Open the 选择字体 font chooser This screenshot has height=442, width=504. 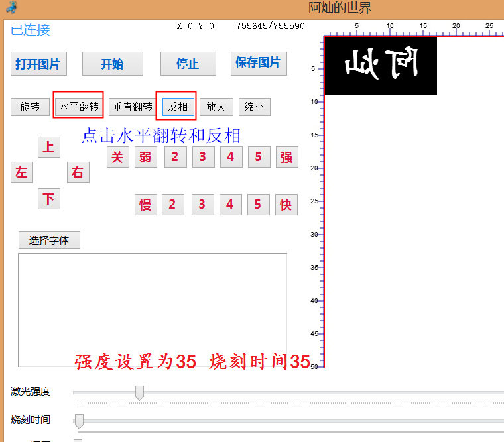[x=49, y=240]
